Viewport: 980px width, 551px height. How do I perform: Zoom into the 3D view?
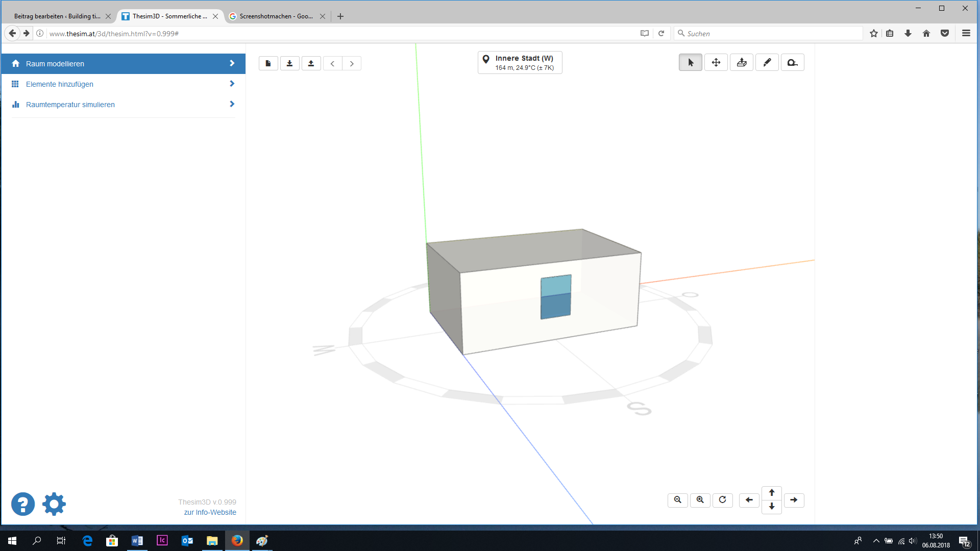tap(700, 500)
